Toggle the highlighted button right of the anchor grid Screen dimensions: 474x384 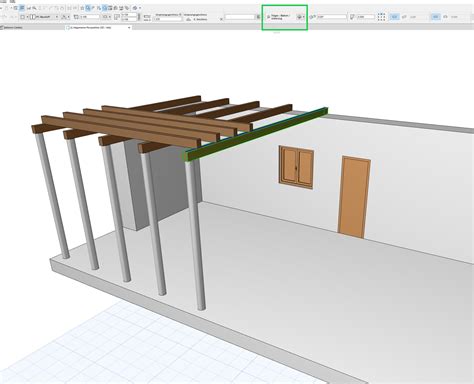point(394,17)
